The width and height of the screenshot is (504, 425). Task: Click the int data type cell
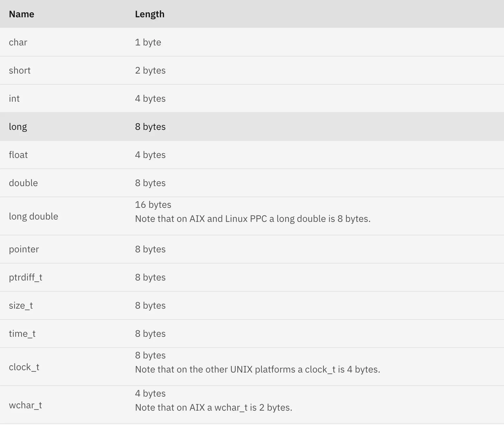point(14,98)
